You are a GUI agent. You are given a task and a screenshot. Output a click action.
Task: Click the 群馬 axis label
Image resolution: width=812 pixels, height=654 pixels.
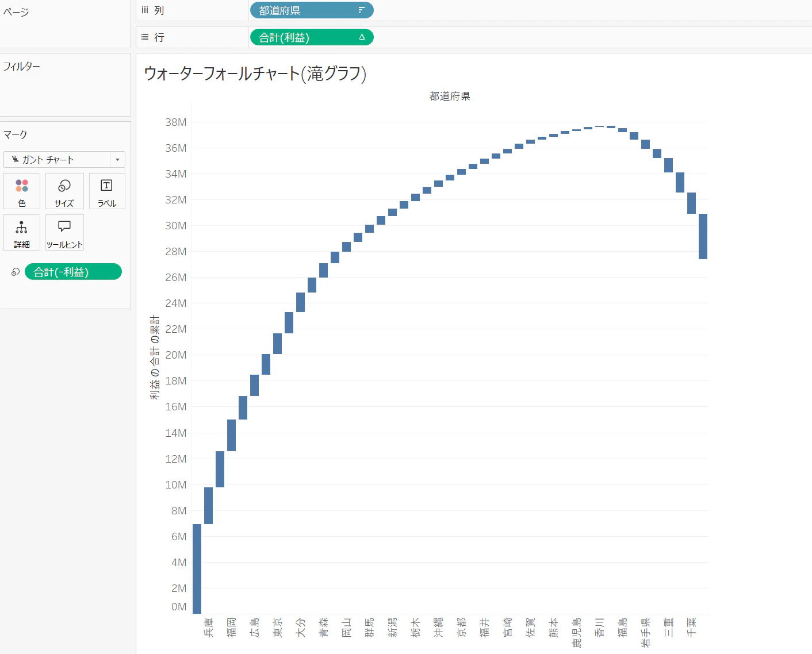point(369,627)
